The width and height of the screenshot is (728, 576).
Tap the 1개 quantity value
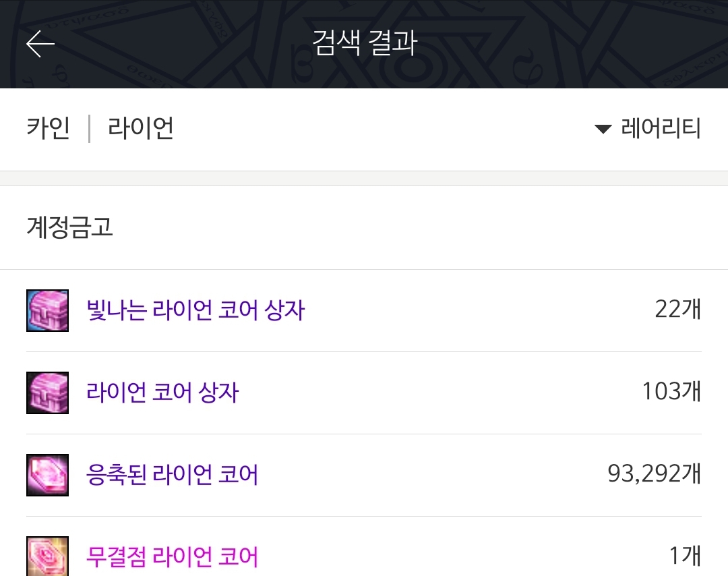pyautogui.click(x=685, y=556)
